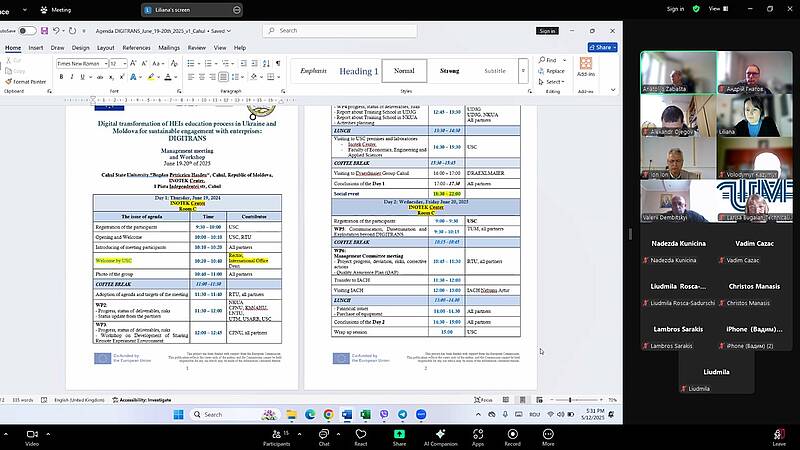Enable Focus mode in status bar
The width and height of the screenshot is (800, 450).
pyautogui.click(x=483, y=400)
